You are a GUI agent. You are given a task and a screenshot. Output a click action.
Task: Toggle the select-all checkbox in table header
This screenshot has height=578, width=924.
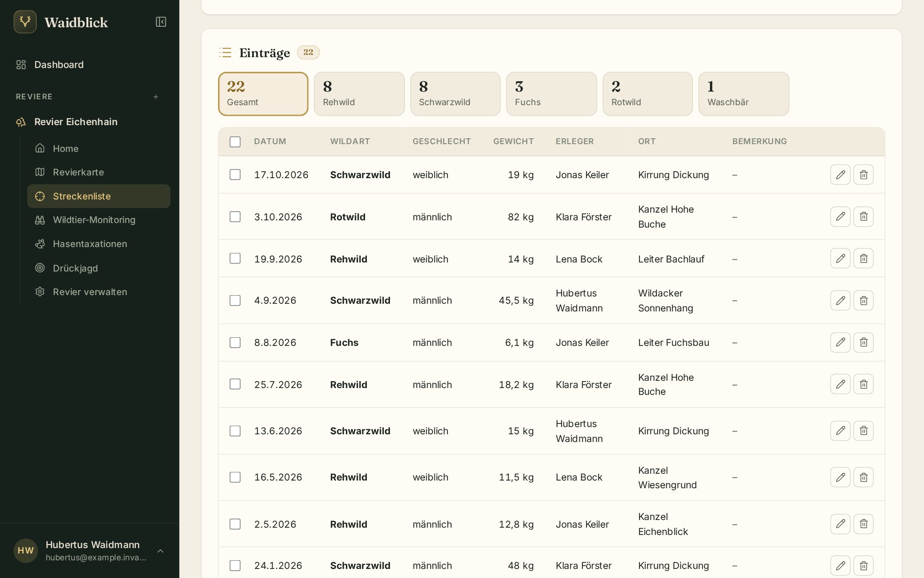[235, 141]
